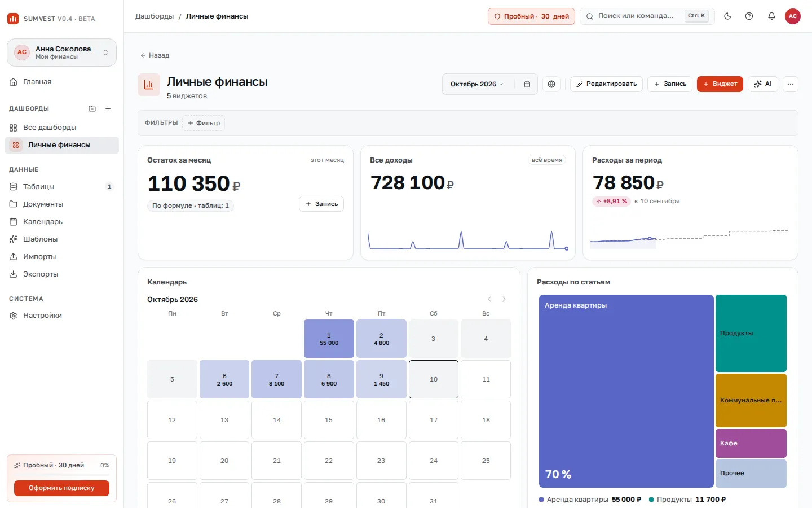Add a new dashboard with the plus icon
This screenshot has height=508, width=812.
(x=108, y=108)
